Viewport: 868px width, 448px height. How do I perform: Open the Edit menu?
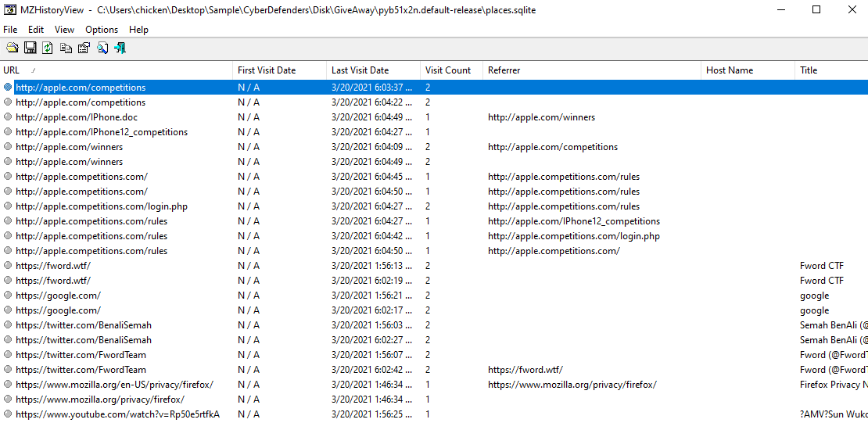36,30
